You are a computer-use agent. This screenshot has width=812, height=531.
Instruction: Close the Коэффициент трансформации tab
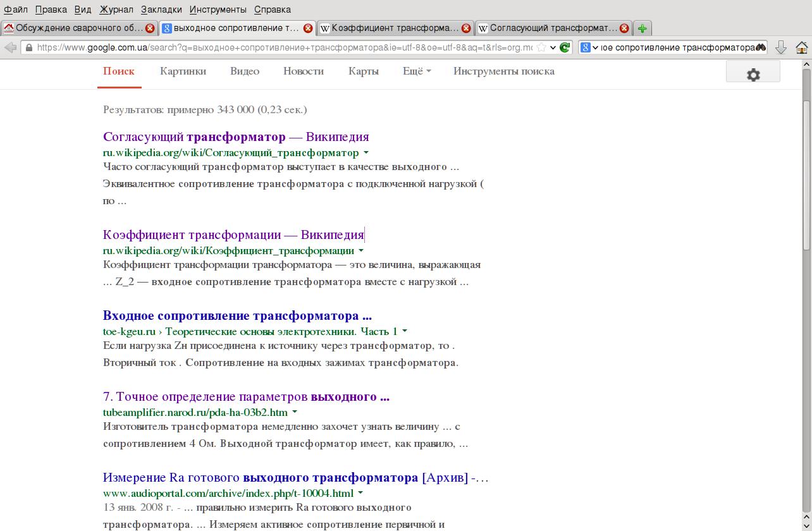(466, 28)
